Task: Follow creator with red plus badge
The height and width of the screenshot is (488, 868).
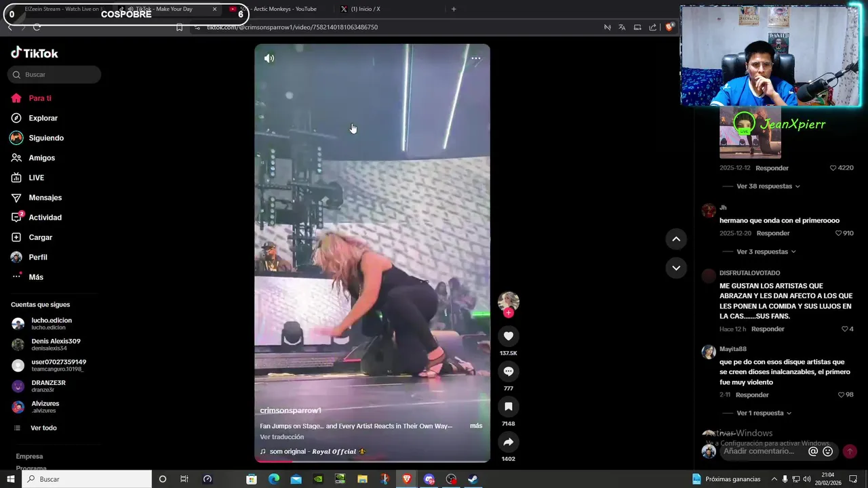Action: coord(509,312)
